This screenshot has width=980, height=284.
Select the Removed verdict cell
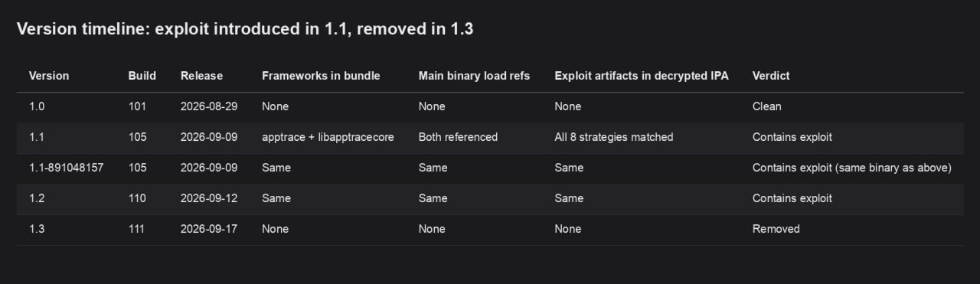pyautogui.click(x=776, y=229)
